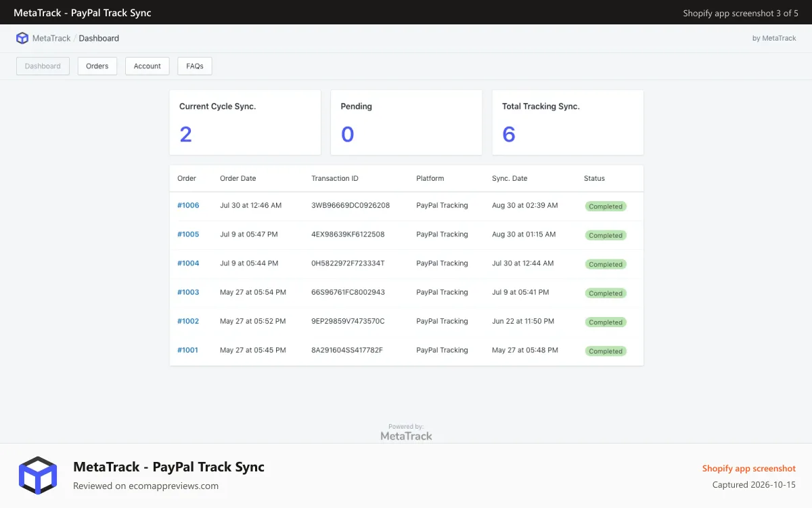Click order date May 27 at 05:54 PM
812x508 pixels.
pyautogui.click(x=253, y=293)
